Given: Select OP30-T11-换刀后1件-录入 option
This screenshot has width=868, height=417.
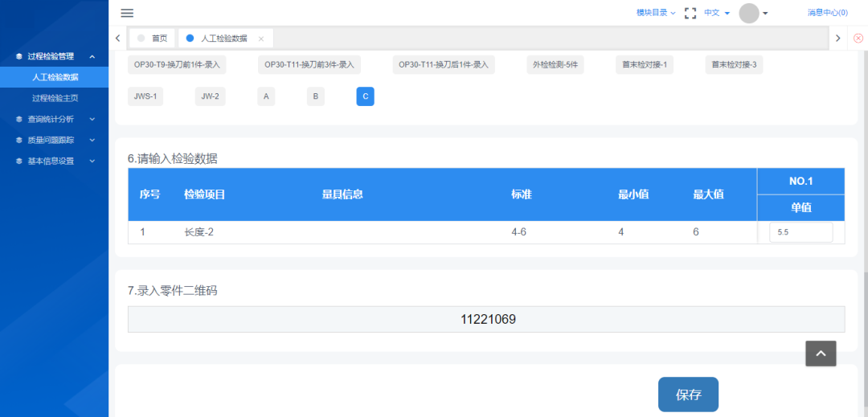Looking at the screenshot, I should tap(444, 65).
